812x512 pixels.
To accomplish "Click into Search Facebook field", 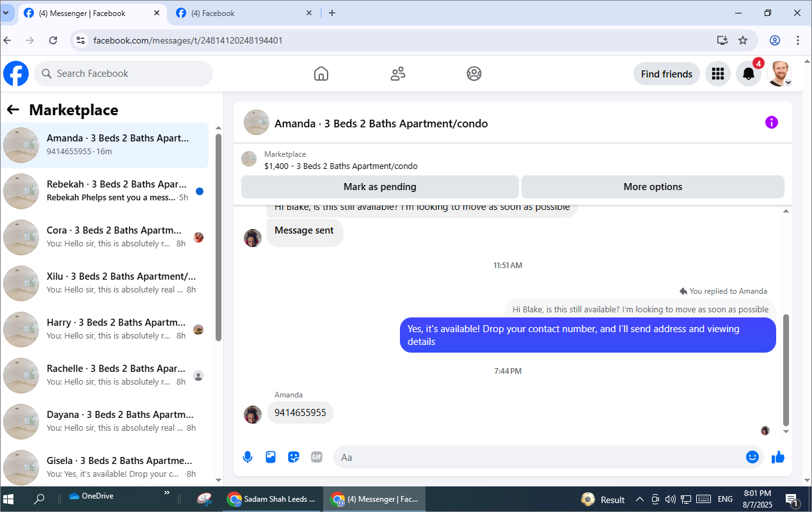I will (x=123, y=74).
